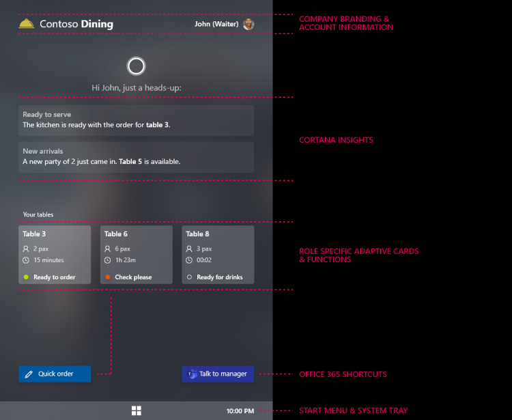Open the Windows Start menu icon

tap(137, 410)
